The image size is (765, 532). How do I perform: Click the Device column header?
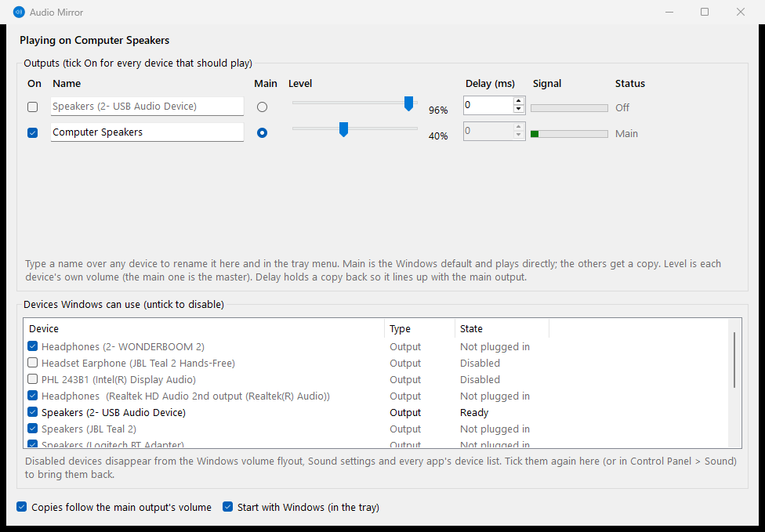point(204,328)
